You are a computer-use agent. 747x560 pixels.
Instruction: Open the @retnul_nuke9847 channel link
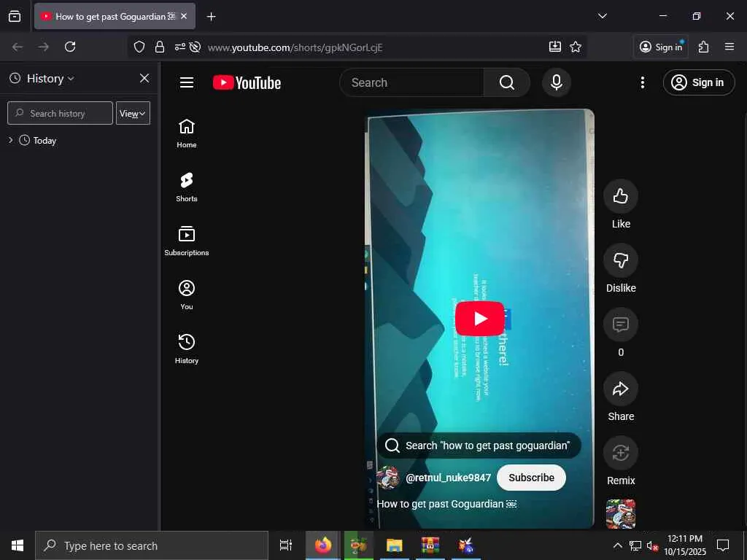448,478
